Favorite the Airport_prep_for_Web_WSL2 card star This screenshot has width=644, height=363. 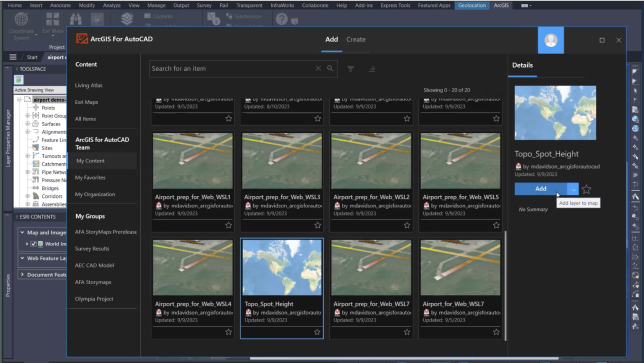click(407, 225)
